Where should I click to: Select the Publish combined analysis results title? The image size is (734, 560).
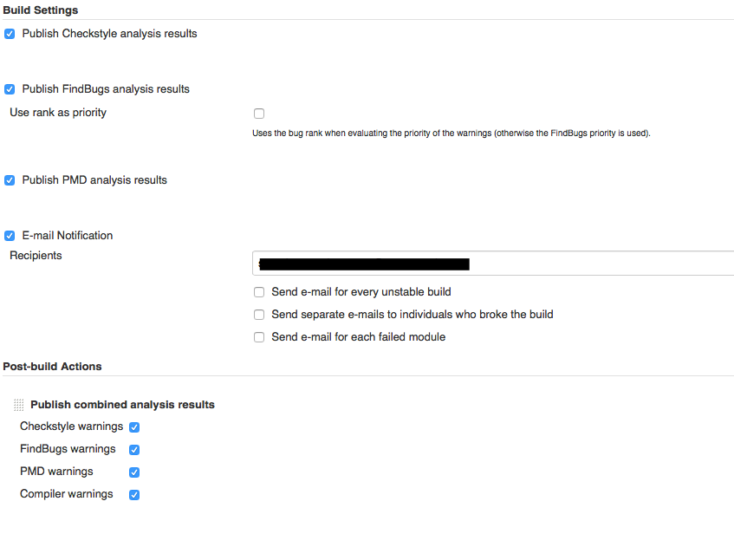pyautogui.click(x=122, y=405)
